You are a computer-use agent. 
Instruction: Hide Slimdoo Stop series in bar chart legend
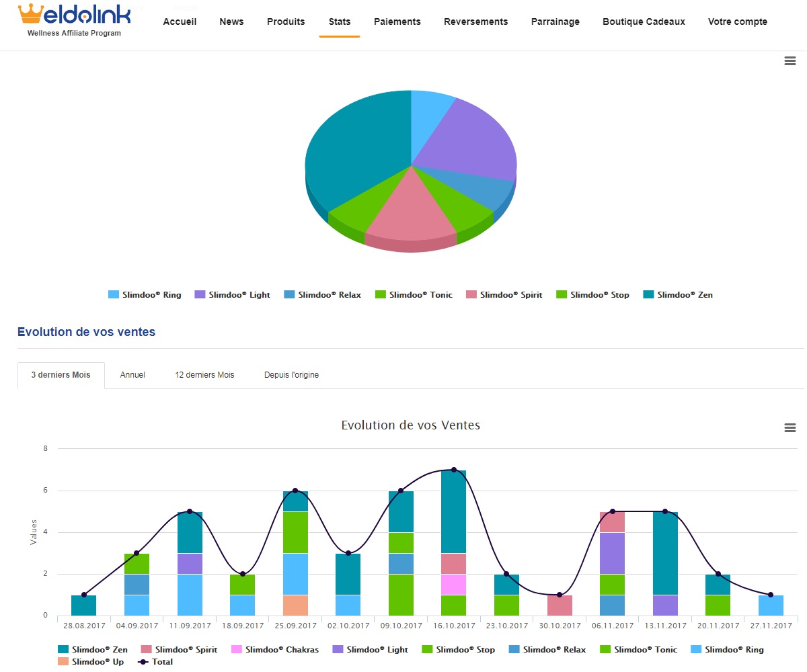pos(458,650)
